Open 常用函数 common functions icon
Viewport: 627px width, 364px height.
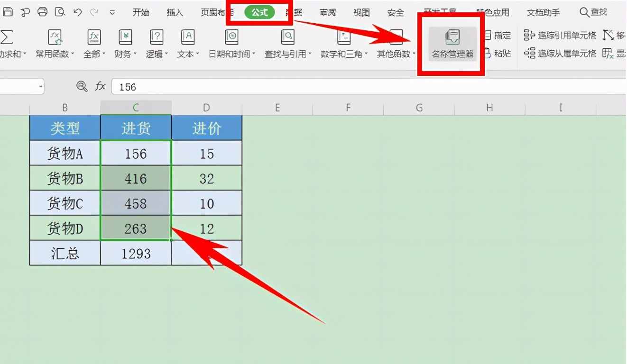tap(55, 36)
